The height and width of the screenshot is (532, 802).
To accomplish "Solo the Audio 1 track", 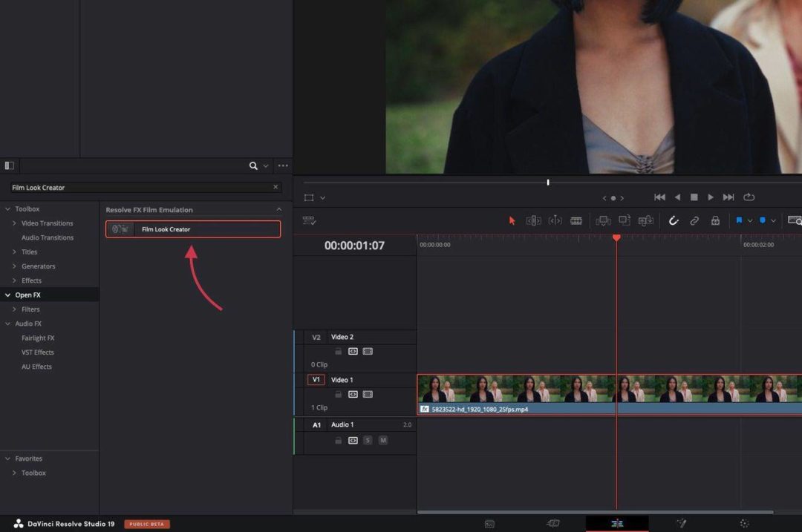I will coord(367,440).
